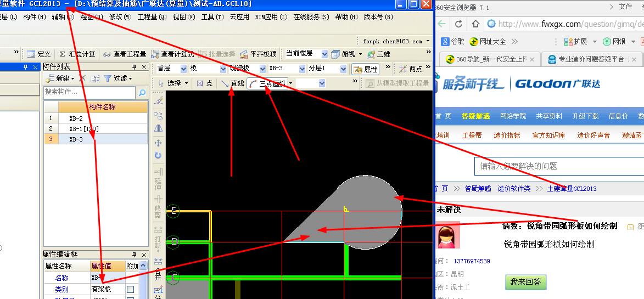Choose the 点 point drawing tool
This screenshot has height=299, width=644.
click(x=205, y=83)
